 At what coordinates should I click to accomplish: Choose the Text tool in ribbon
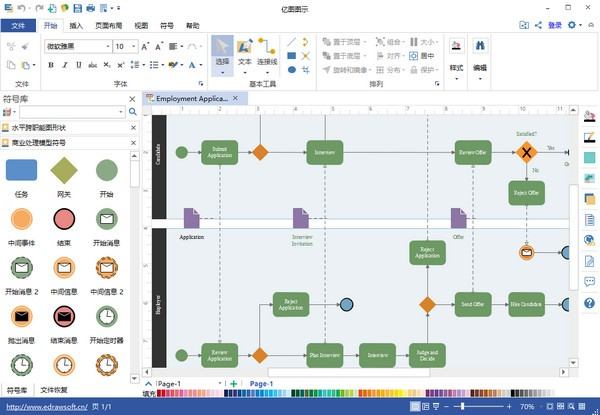point(244,52)
